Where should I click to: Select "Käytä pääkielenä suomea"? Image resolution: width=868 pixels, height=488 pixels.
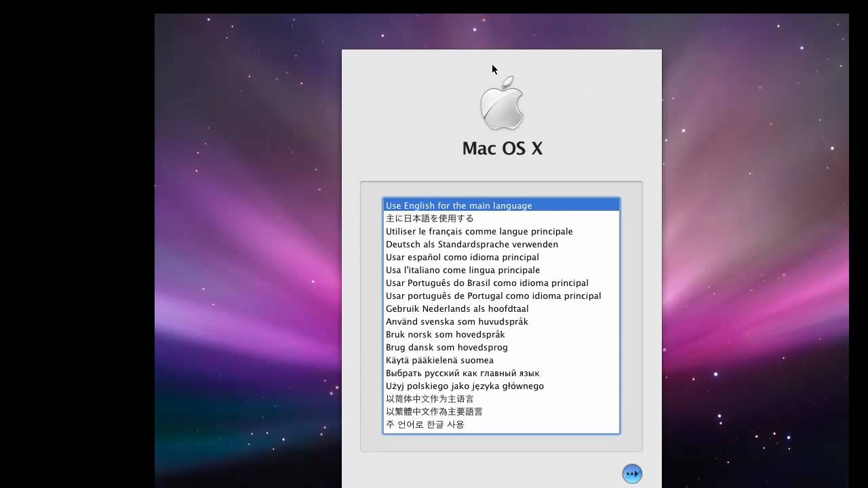tap(501, 360)
